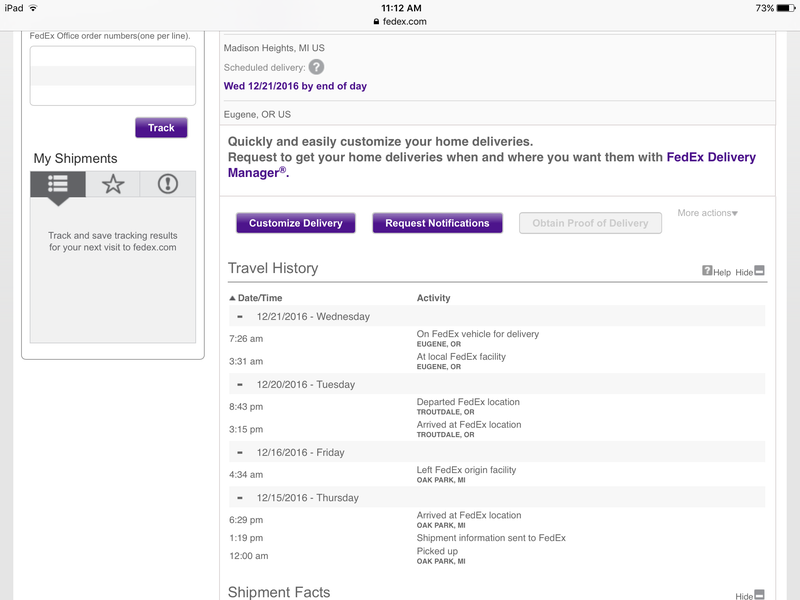Click the Track button
800x600 pixels.
point(161,128)
